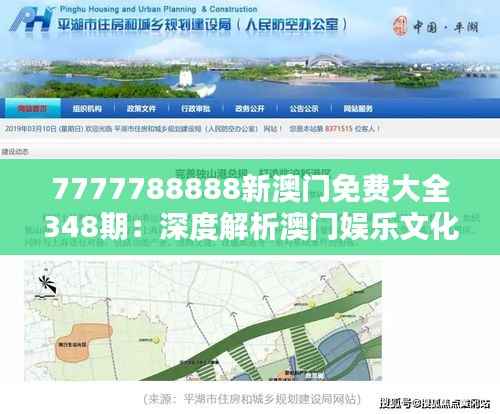500x414 pixels.
Task: Click the date text 2019年03月10日
Action: tap(31, 129)
